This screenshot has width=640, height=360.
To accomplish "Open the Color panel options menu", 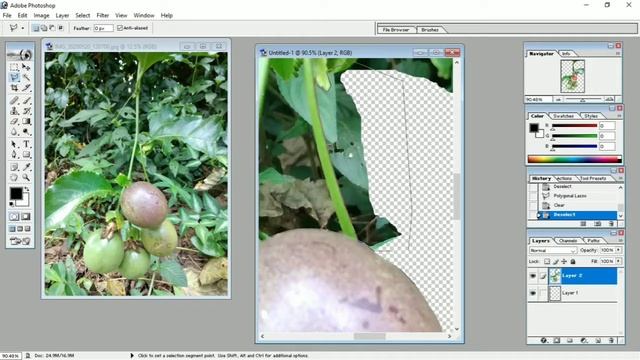I will coord(619,116).
